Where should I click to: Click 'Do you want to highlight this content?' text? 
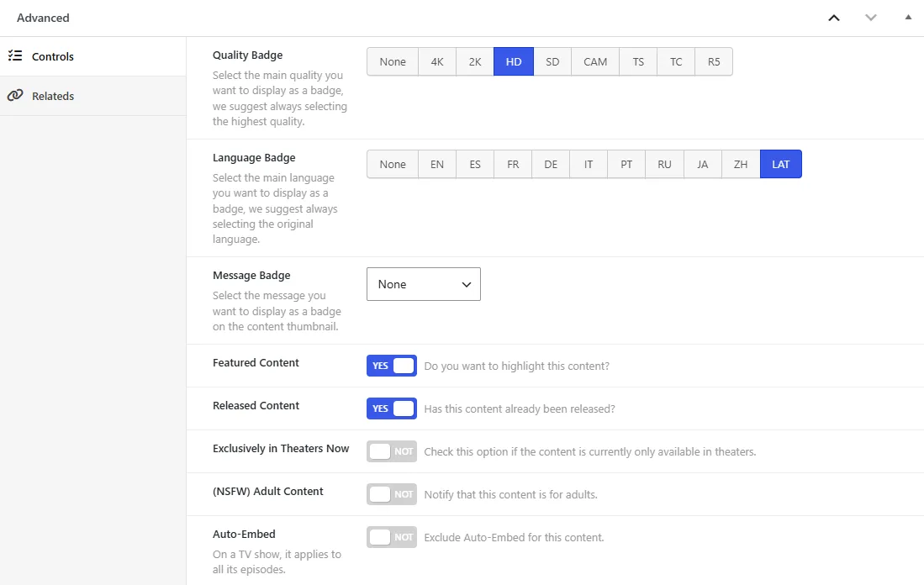pyautogui.click(x=517, y=366)
